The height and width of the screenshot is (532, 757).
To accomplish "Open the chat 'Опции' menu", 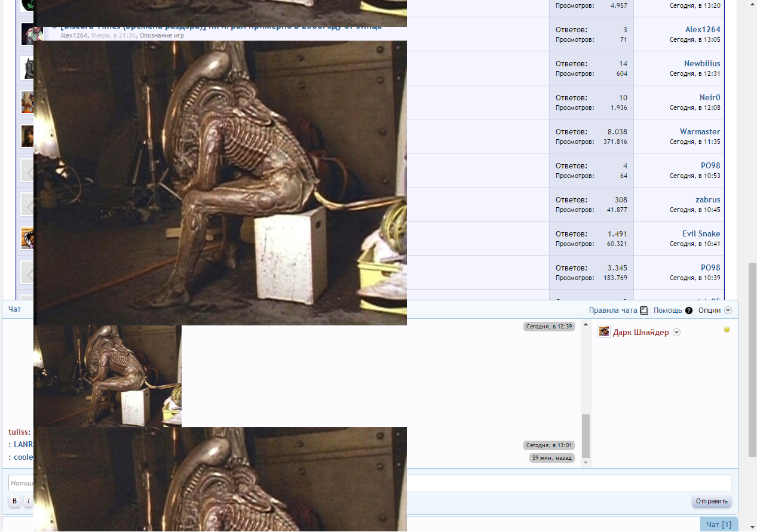I will (x=709, y=310).
